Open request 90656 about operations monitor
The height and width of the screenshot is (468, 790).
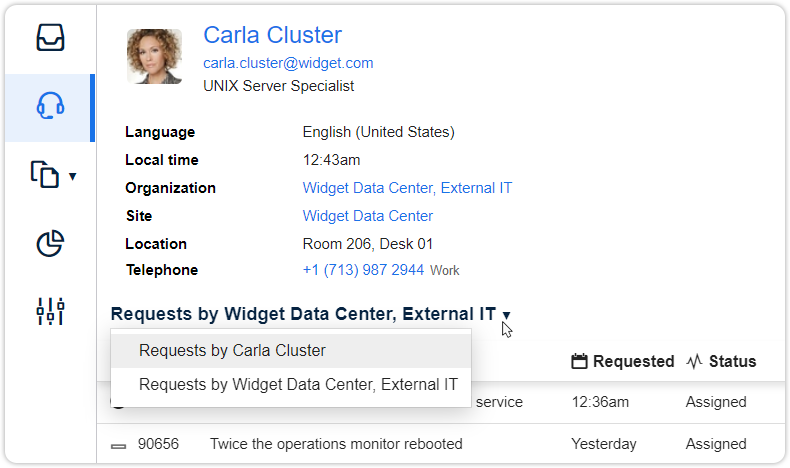pyautogui.click(x=336, y=444)
